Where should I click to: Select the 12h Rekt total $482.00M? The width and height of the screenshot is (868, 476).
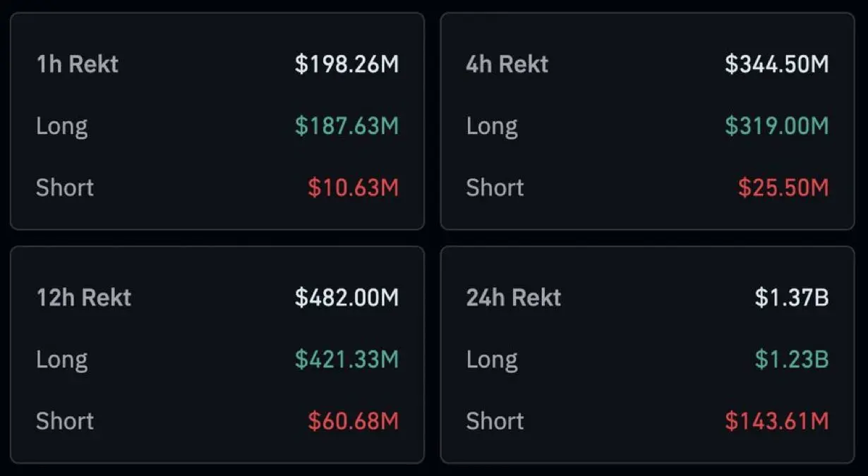pyautogui.click(x=346, y=298)
